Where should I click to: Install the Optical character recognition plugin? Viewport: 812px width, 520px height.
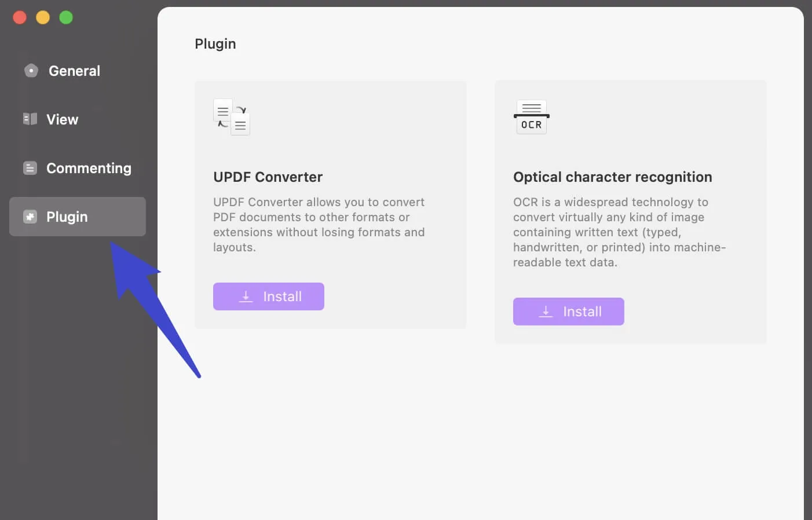[569, 312]
